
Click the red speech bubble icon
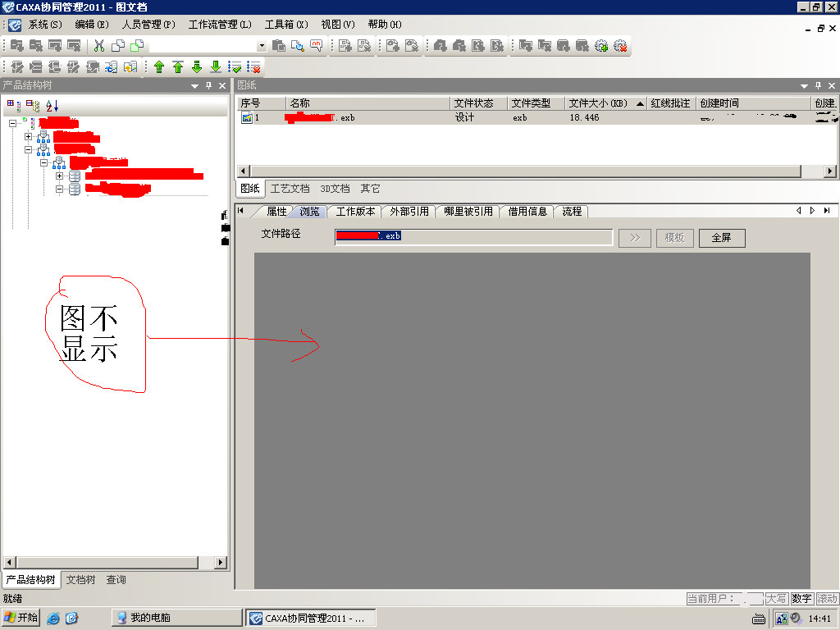[317, 46]
